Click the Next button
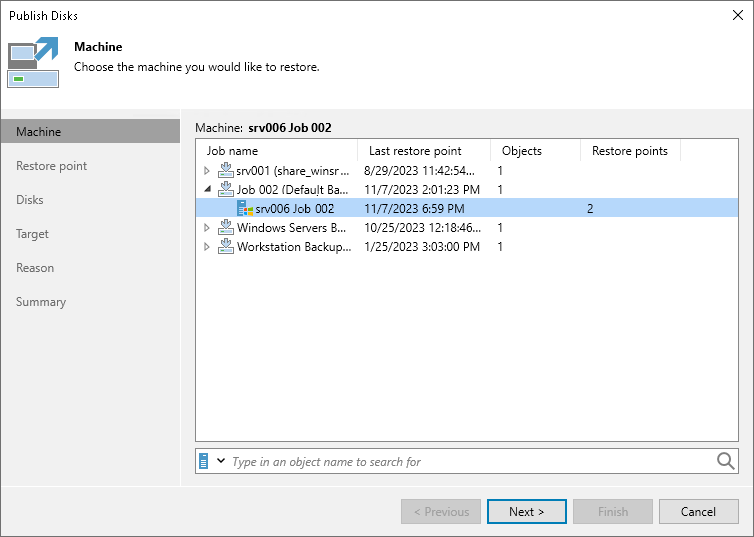754x537 pixels. tap(527, 512)
